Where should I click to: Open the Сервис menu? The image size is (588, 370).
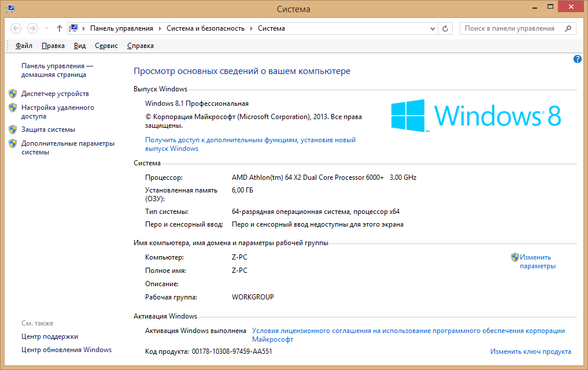point(106,46)
